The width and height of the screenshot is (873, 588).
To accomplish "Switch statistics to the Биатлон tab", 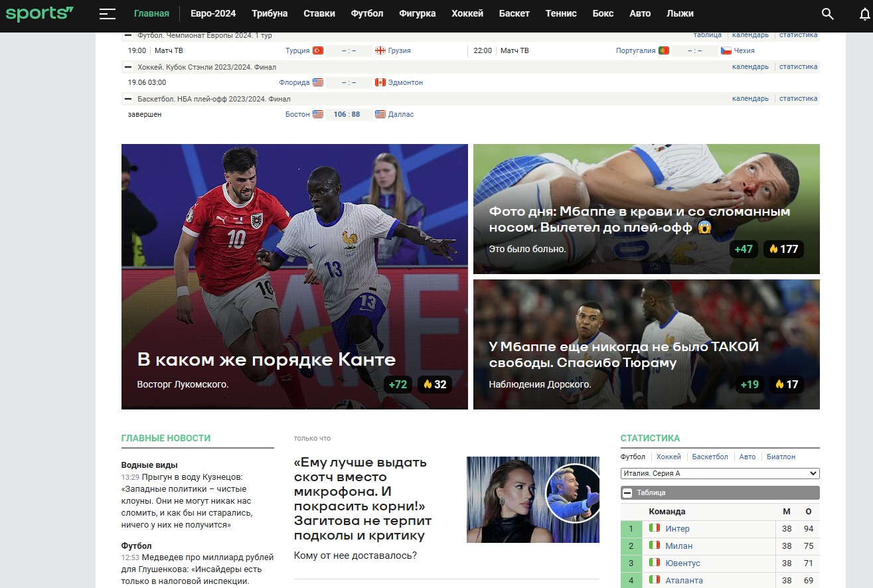I will (x=781, y=457).
